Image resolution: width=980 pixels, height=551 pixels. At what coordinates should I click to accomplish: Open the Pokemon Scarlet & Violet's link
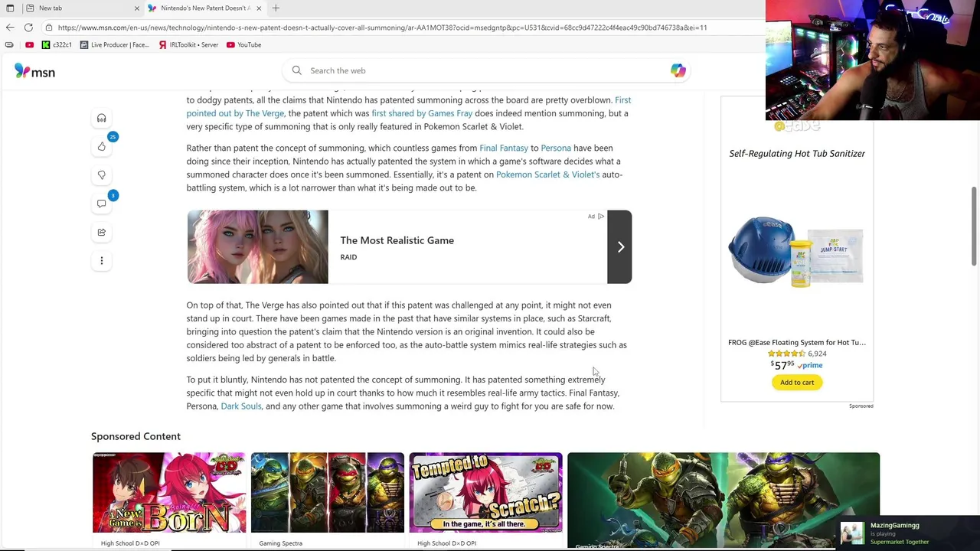point(547,174)
